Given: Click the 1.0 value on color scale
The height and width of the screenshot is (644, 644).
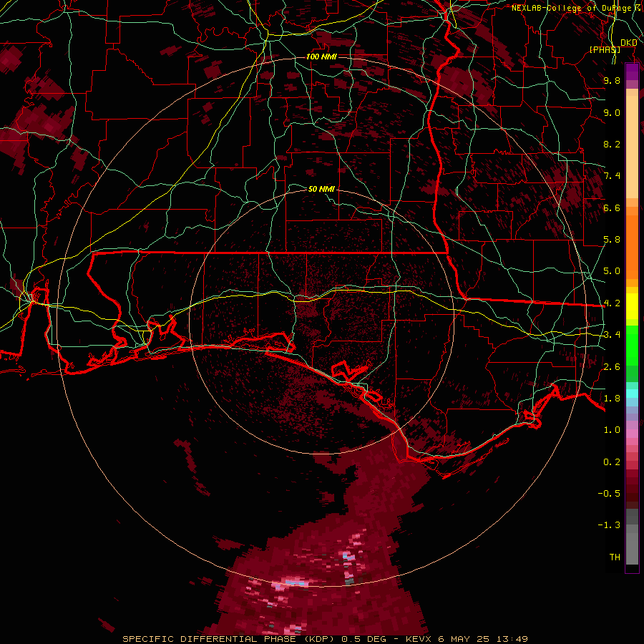Looking at the screenshot, I should [612, 430].
